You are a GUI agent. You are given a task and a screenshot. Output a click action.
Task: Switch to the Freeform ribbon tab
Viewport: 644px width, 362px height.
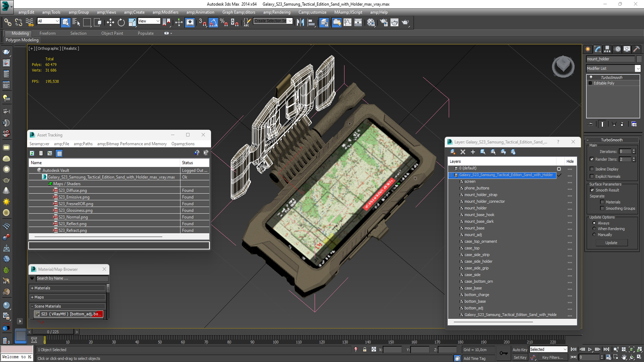click(47, 33)
